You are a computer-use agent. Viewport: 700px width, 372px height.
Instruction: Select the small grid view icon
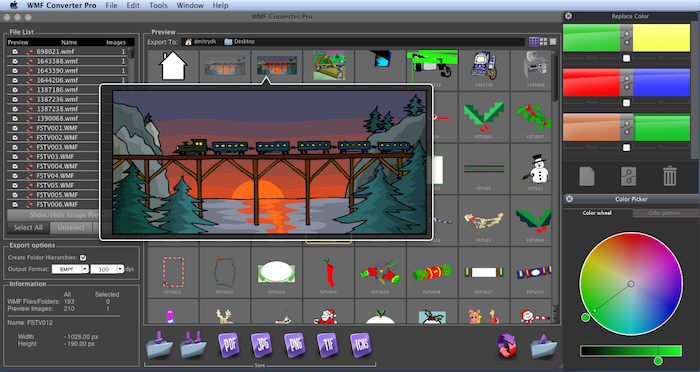(x=533, y=42)
